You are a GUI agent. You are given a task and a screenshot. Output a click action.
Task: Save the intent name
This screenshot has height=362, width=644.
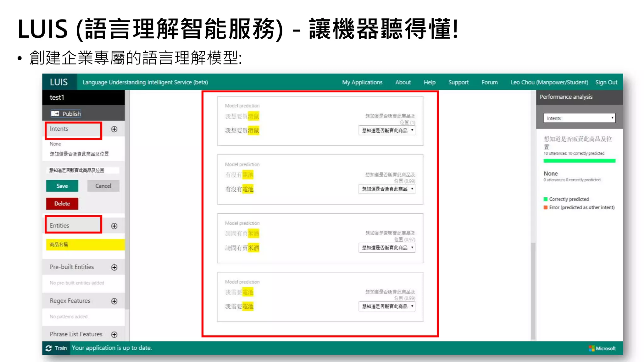[62, 186]
